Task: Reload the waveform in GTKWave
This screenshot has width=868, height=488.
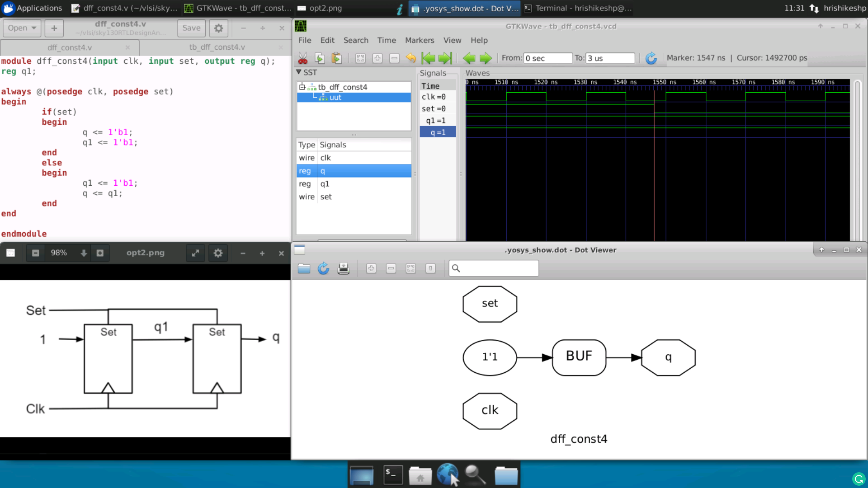Action: click(651, 58)
